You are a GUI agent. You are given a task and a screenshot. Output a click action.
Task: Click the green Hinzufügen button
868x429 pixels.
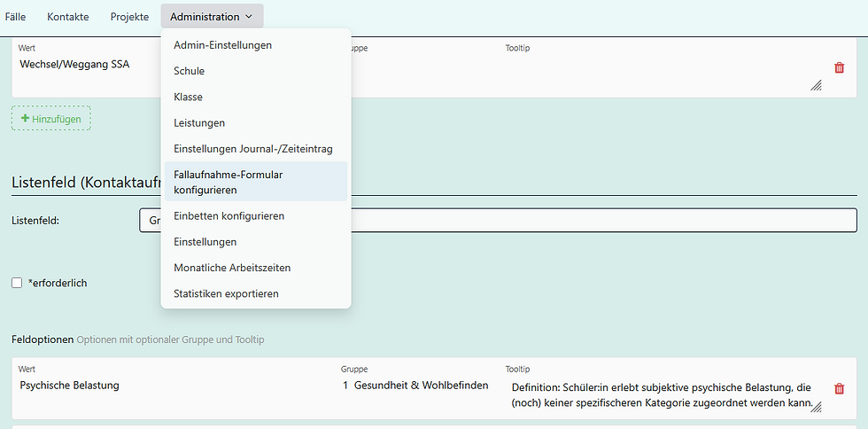pyautogui.click(x=51, y=119)
